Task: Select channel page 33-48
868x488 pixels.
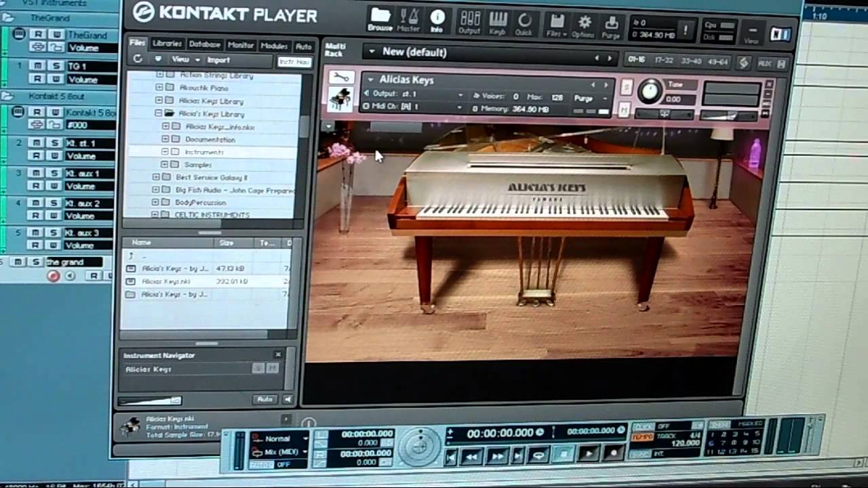Action: [x=691, y=61]
